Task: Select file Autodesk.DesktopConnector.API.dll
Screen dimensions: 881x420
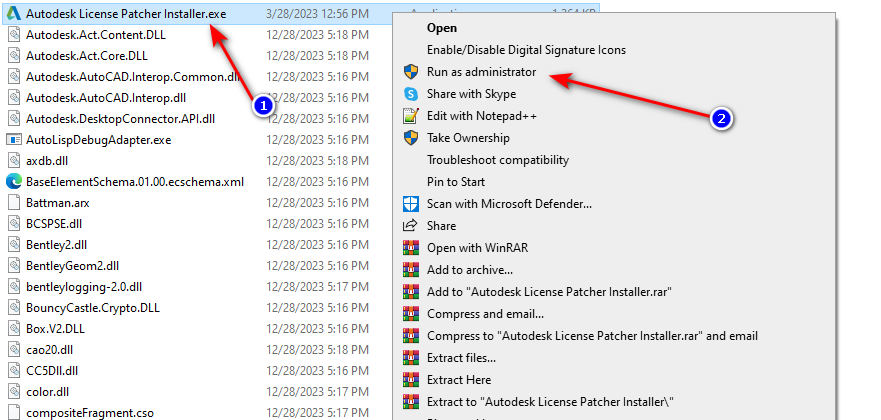Action: pyautogui.click(x=120, y=118)
